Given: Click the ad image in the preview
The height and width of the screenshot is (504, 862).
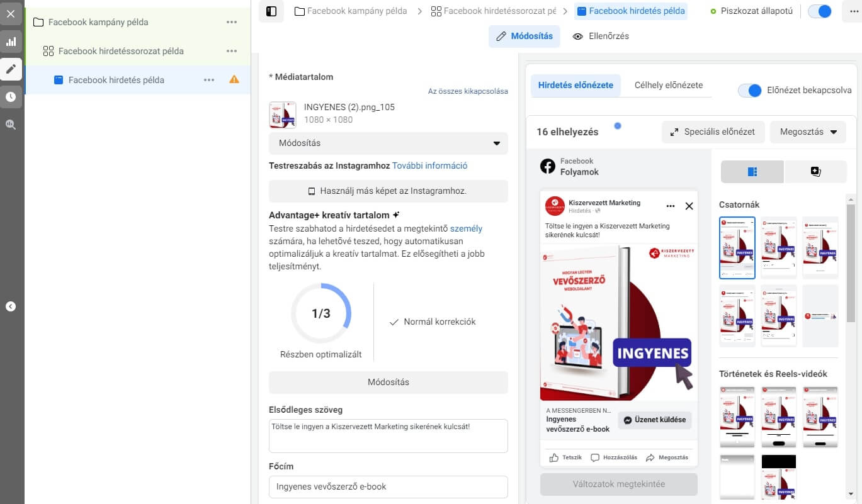Looking at the screenshot, I should [x=619, y=322].
